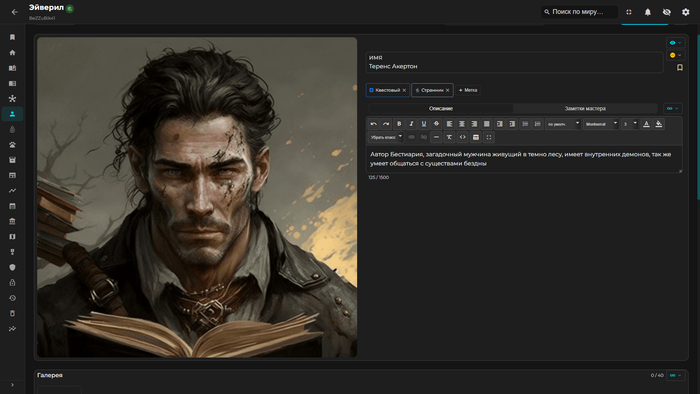The height and width of the screenshot is (394, 700).
Task: Clear formatting in editor toolbar
Action: click(x=449, y=137)
